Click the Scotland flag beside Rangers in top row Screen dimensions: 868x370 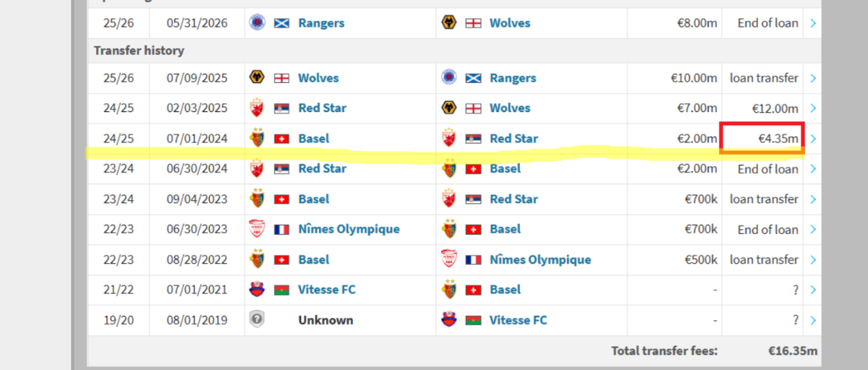point(281,23)
